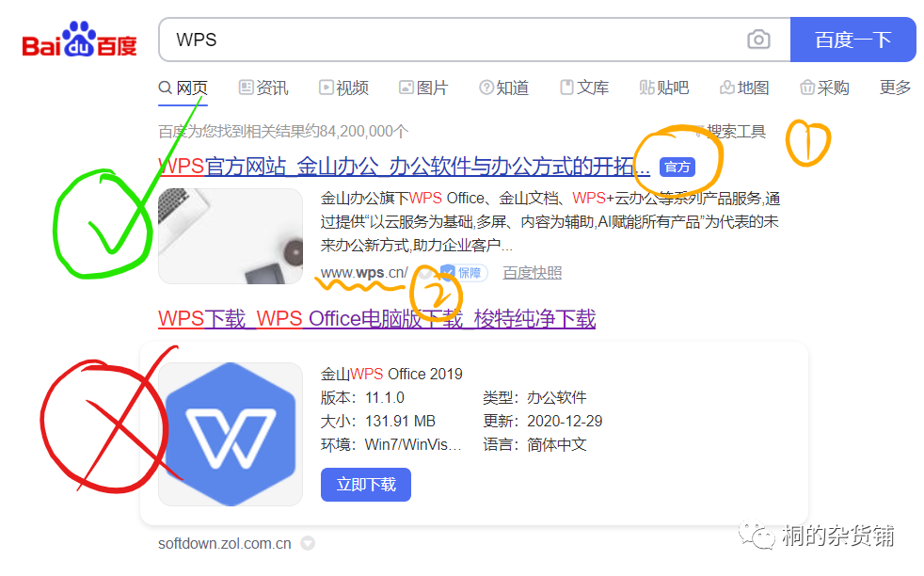Open WPS下载 梭特纯净下载 result link
Viewport: 924px width, 576px height.
pos(377,319)
